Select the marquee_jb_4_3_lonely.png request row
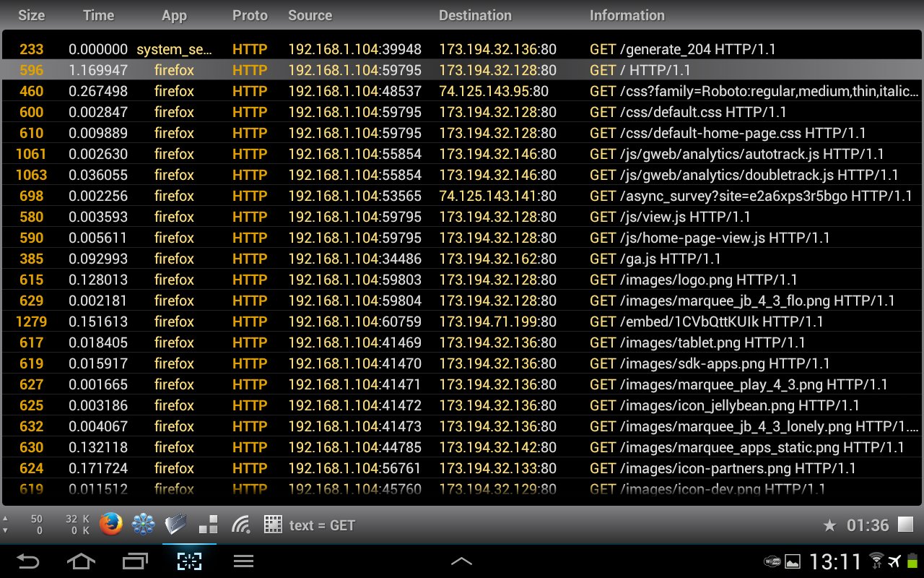 [x=462, y=426]
